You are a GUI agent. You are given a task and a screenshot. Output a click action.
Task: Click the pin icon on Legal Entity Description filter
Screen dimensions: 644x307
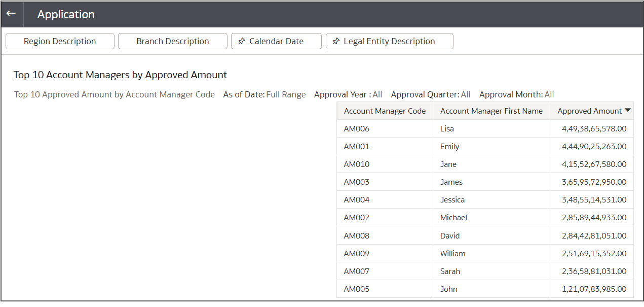pyautogui.click(x=336, y=41)
